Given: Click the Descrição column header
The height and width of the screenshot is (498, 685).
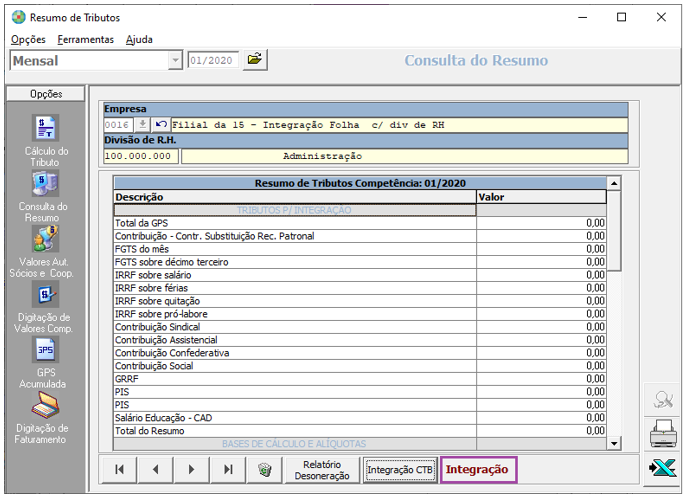Looking at the screenshot, I should (x=295, y=197).
